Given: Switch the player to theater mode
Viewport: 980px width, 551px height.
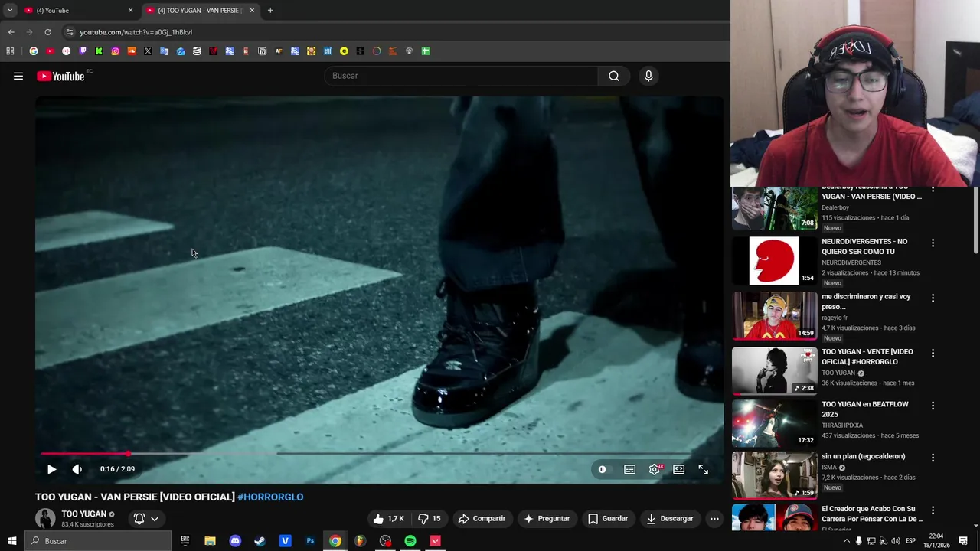Looking at the screenshot, I should [x=679, y=469].
